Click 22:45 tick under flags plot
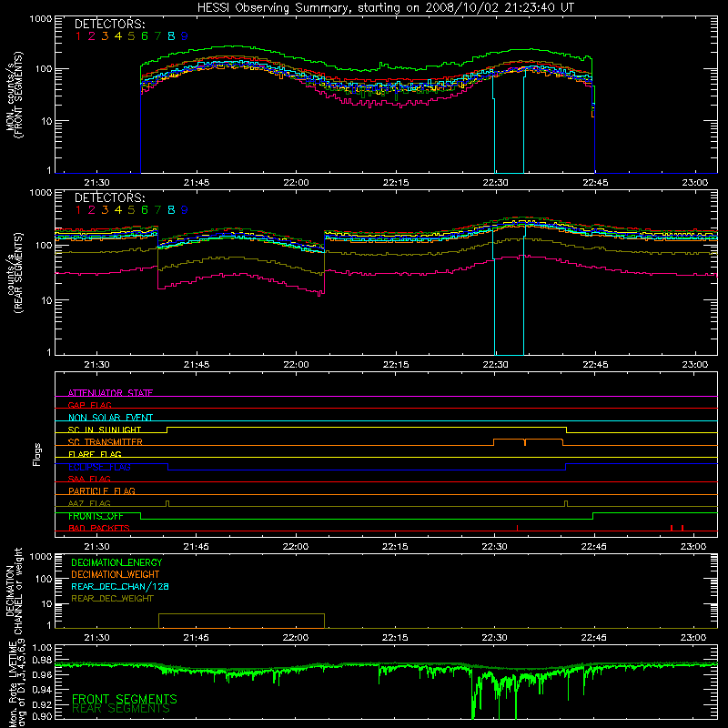This screenshot has height=728, width=728. tap(593, 547)
